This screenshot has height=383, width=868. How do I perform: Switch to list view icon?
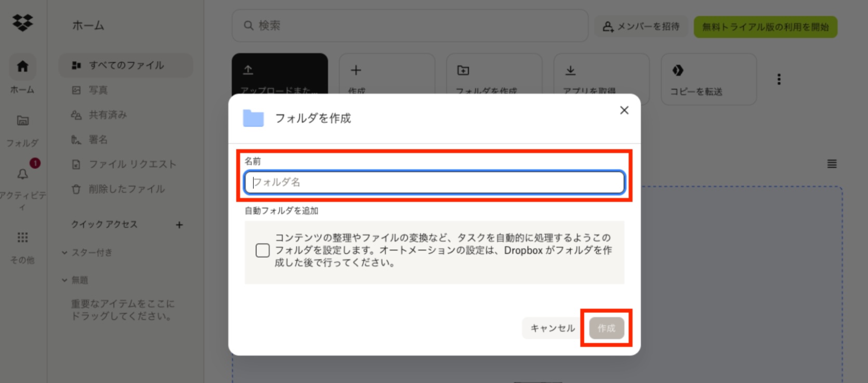click(x=832, y=164)
